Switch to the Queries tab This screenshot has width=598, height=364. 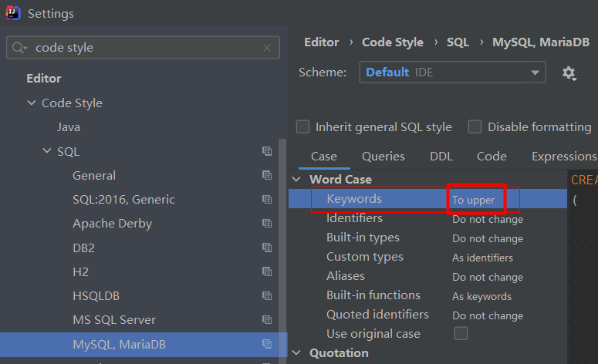coord(383,157)
